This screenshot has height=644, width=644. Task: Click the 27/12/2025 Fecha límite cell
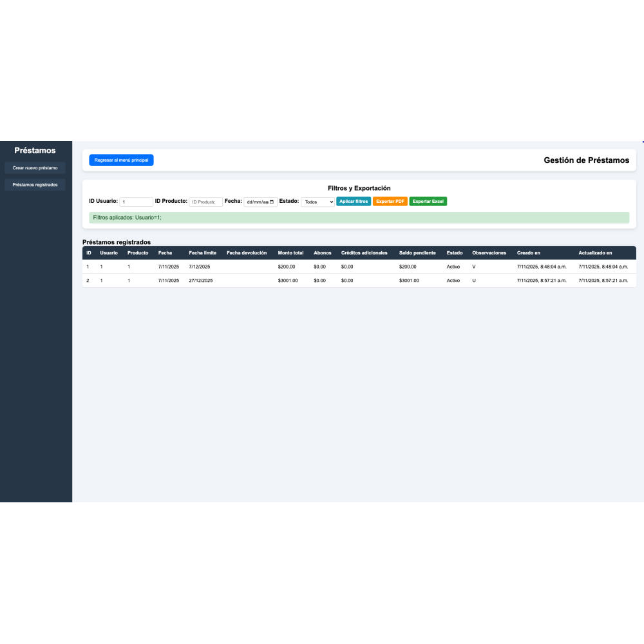(x=200, y=281)
